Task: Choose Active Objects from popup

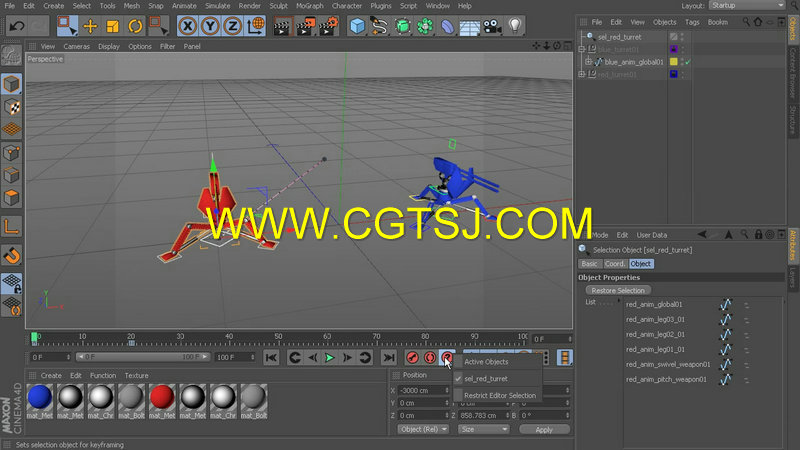Action: (x=486, y=362)
